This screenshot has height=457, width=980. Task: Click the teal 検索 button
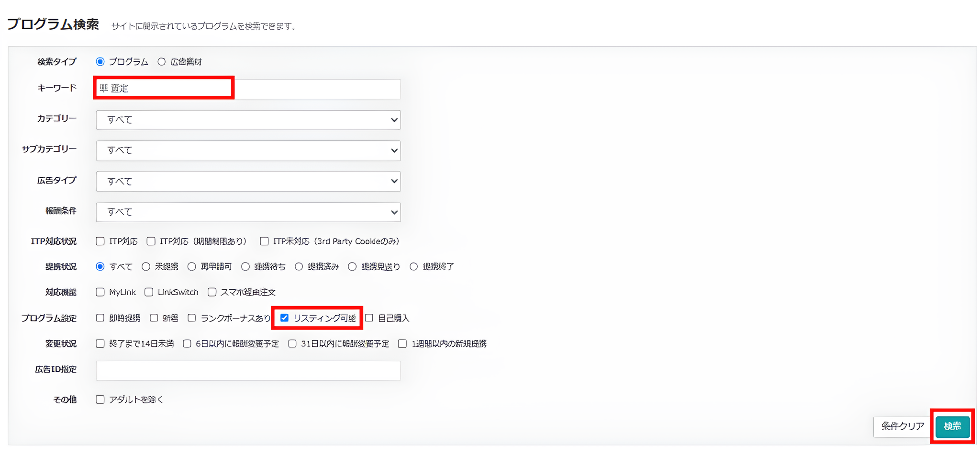click(952, 426)
